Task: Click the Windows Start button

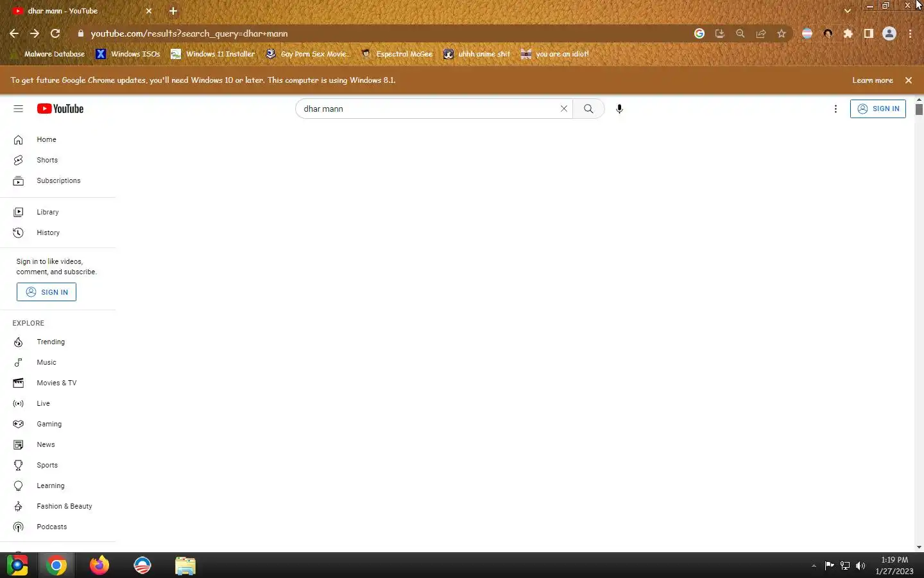Action: (x=17, y=565)
